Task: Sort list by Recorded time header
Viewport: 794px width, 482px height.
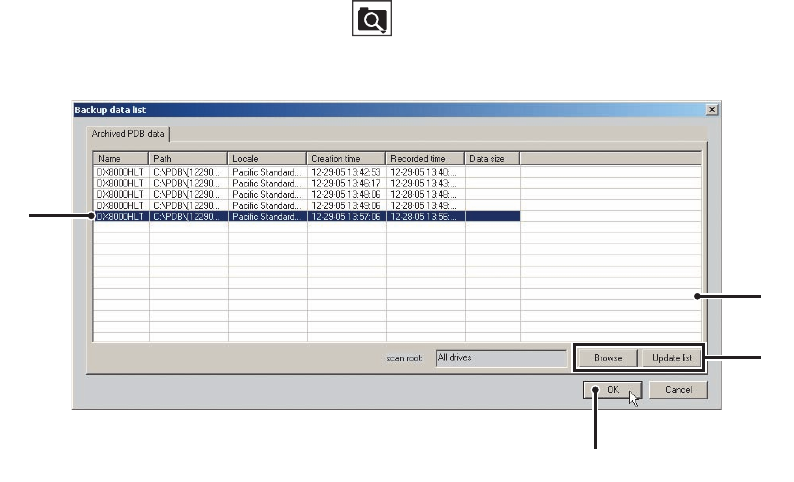Action: [x=425, y=158]
